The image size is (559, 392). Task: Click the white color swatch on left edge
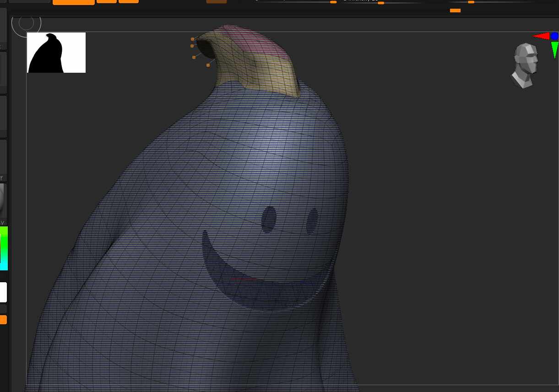coord(3,292)
